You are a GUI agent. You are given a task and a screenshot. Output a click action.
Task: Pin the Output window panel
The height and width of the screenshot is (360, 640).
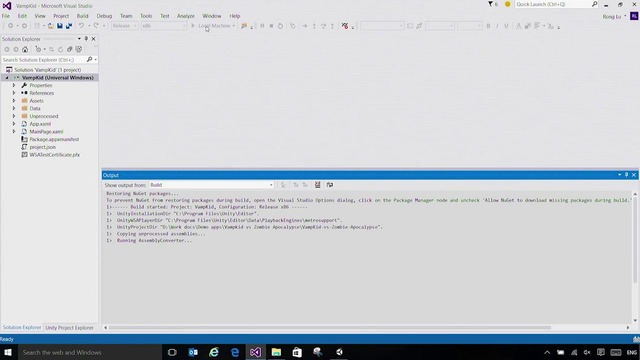tap(627, 175)
